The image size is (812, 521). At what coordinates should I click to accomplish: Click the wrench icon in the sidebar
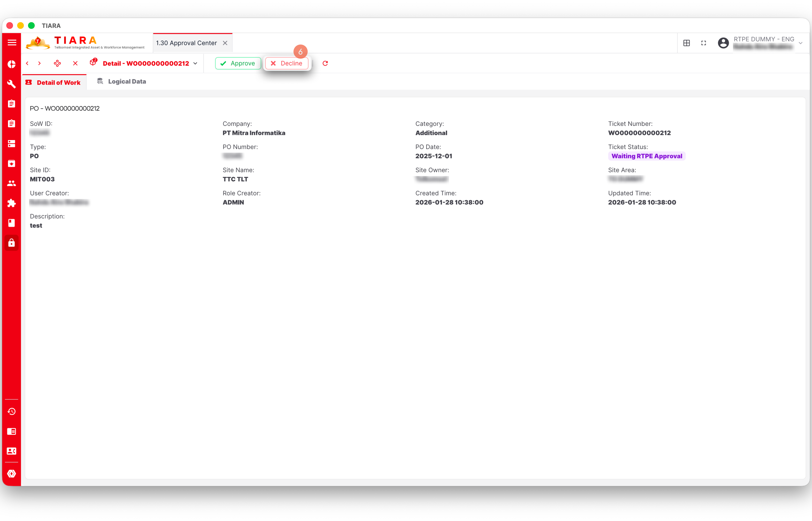(12, 84)
